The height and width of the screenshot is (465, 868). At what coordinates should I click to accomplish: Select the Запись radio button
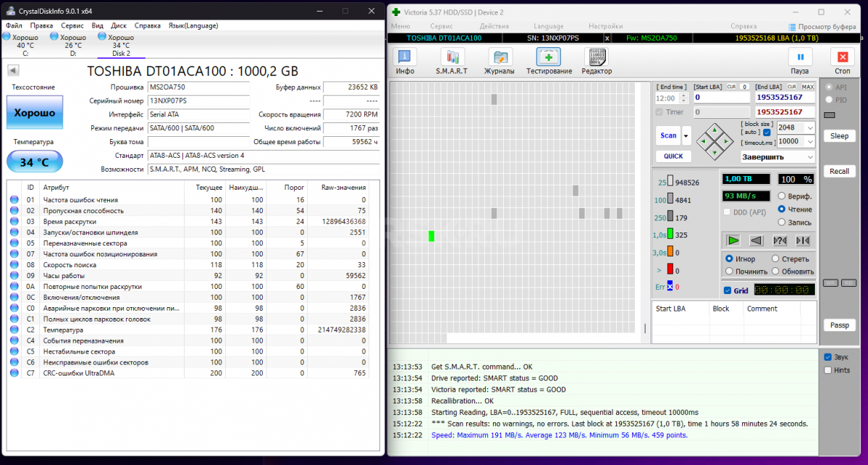pyautogui.click(x=782, y=222)
